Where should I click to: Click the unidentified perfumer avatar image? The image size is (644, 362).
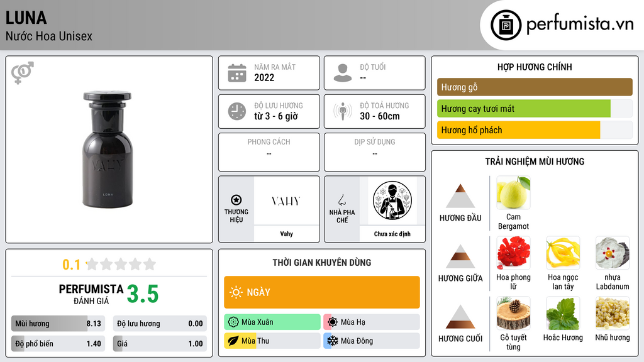coord(392,200)
